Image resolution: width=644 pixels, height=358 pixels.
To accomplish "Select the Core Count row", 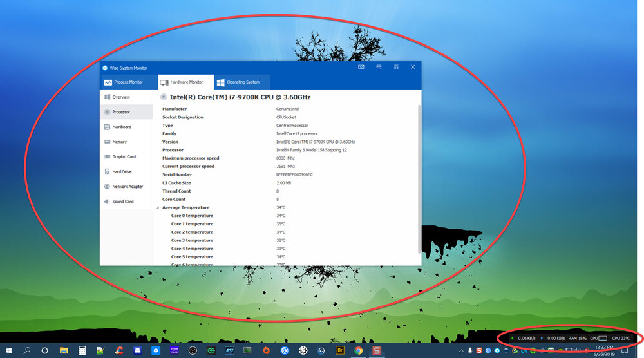I will pos(287,199).
